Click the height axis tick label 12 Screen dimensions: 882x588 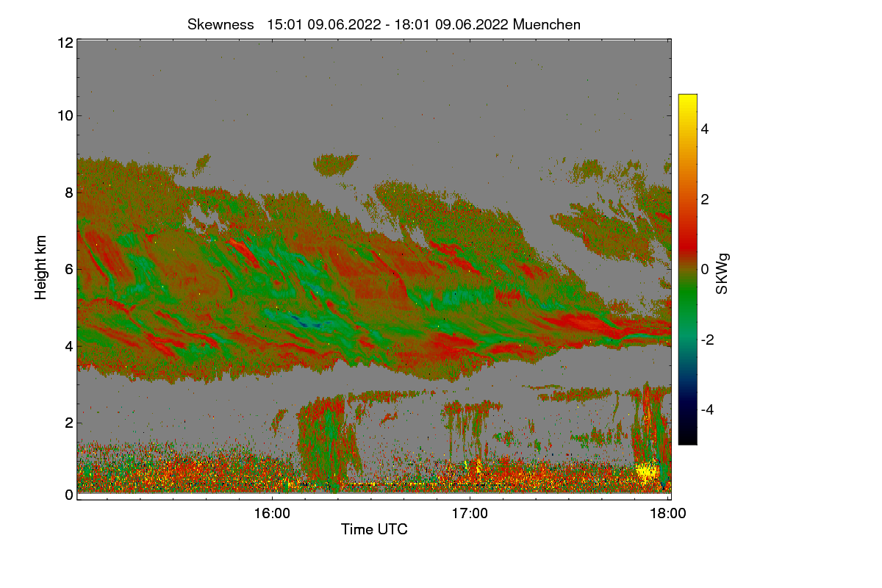(65, 43)
